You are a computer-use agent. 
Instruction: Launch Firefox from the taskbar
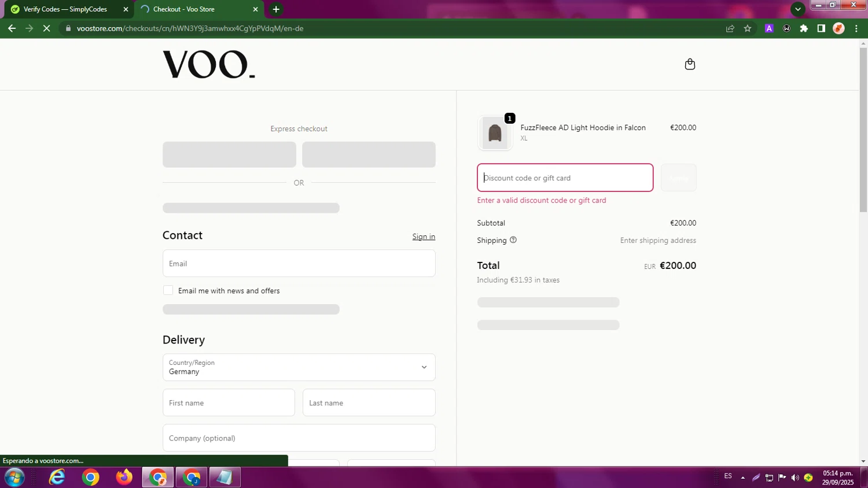tap(124, 478)
